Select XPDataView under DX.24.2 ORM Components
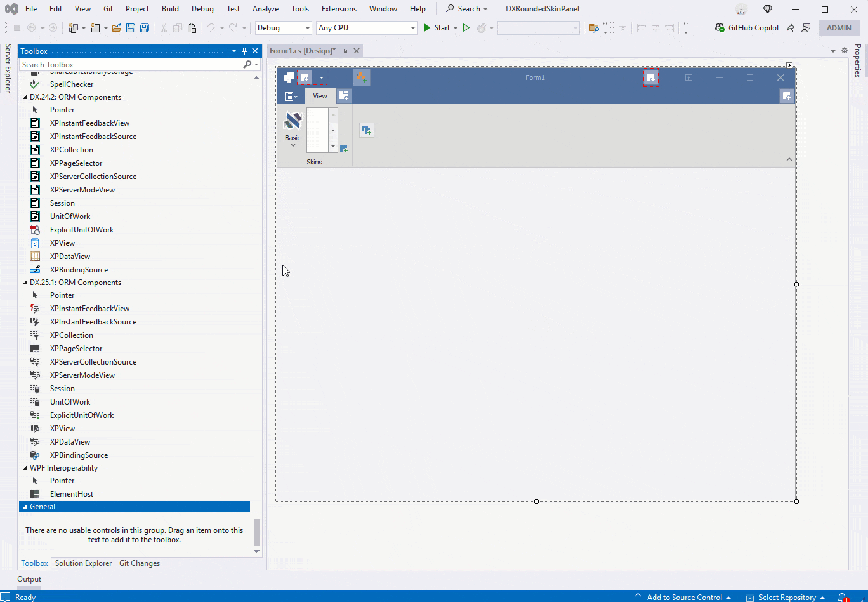 [x=70, y=256]
